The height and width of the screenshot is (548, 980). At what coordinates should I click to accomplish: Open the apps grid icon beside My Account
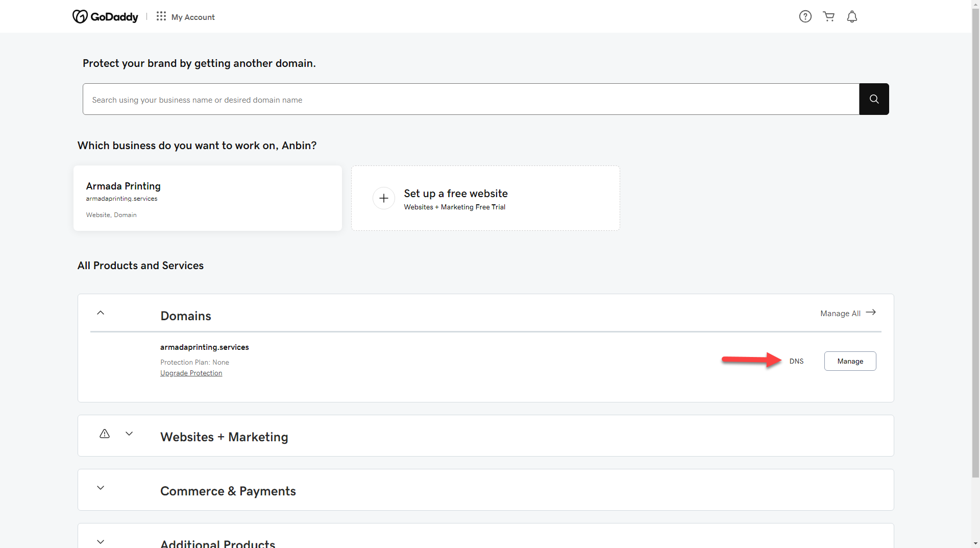coord(161,16)
